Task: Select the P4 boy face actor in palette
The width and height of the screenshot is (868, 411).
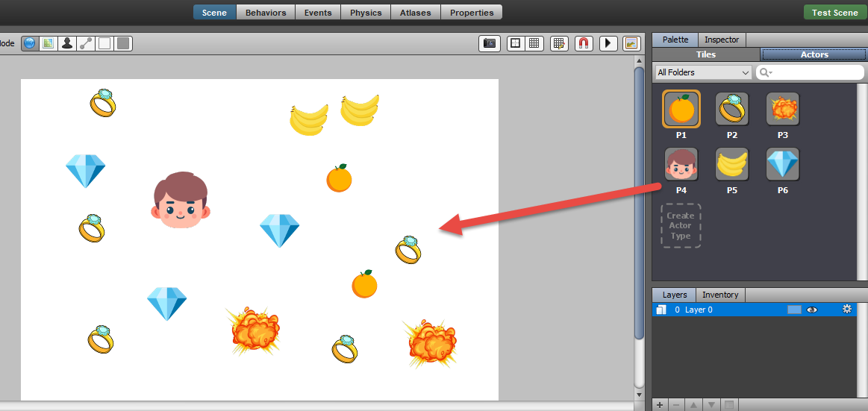Action: 681,164
